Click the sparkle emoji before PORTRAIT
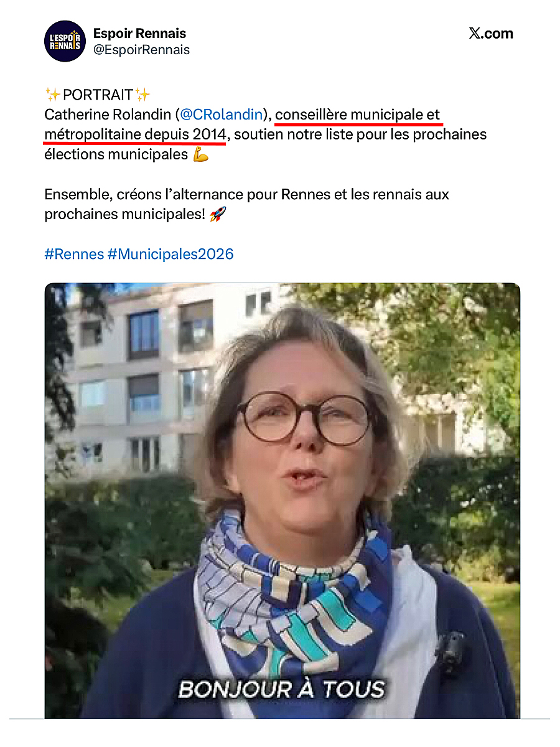The height and width of the screenshot is (747, 560). tap(52, 95)
